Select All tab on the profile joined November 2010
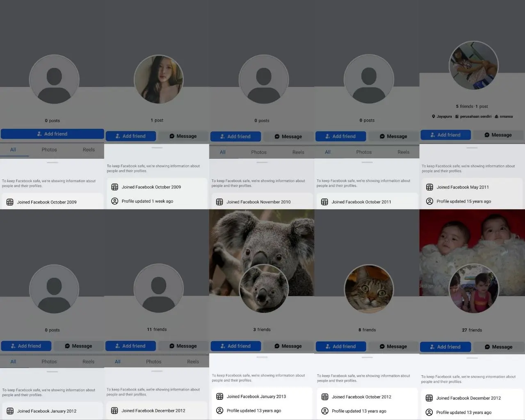This screenshot has height=420, width=525. tap(223, 152)
